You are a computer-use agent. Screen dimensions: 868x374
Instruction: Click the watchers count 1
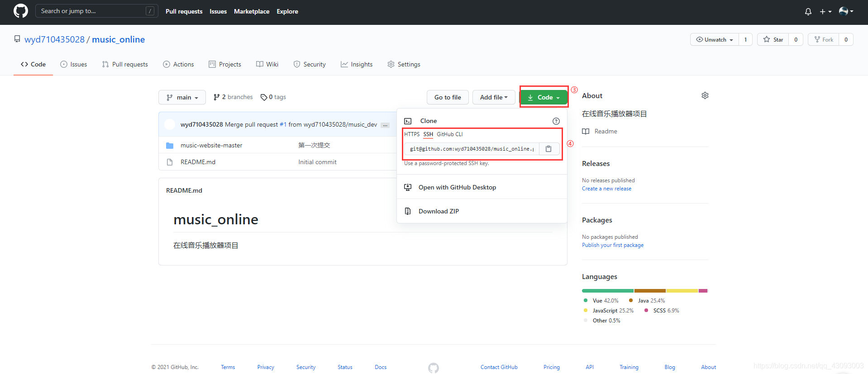[745, 39]
